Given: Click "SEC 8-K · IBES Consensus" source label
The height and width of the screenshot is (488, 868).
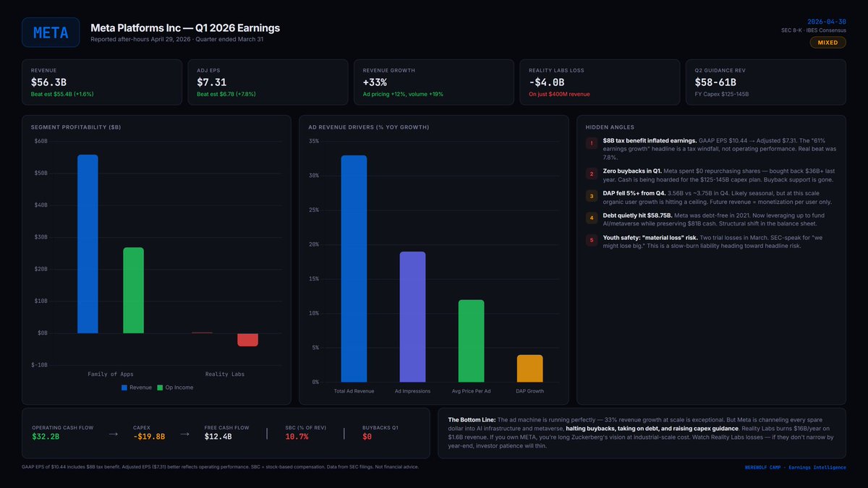Looking at the screenshot, I should pos(813,30).
